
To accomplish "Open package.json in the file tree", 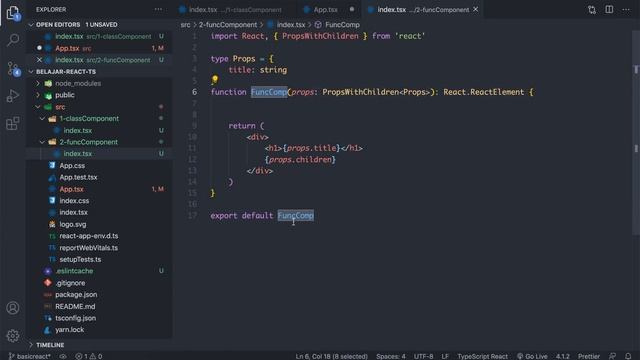I will click(99, 295).
